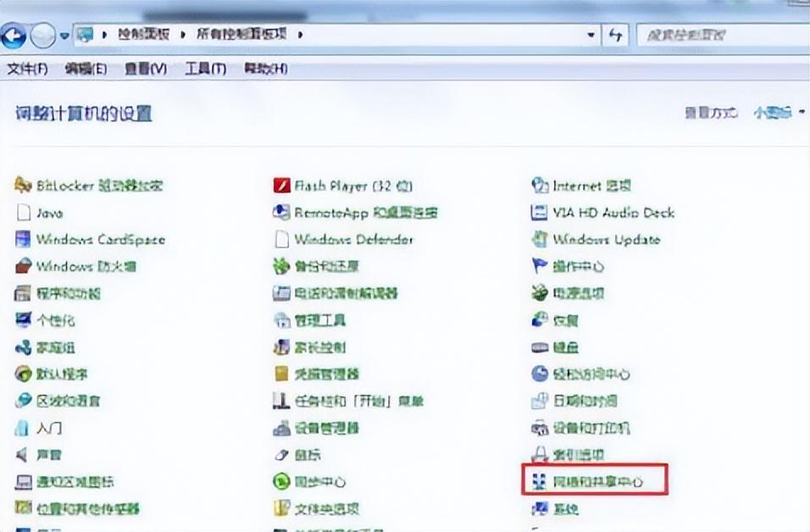Image resolution: width=810 pixels, height=532 pixels.
Task: Expand arrow after 控制面板 breadcrumb
Action: click(x=183, y=35)
